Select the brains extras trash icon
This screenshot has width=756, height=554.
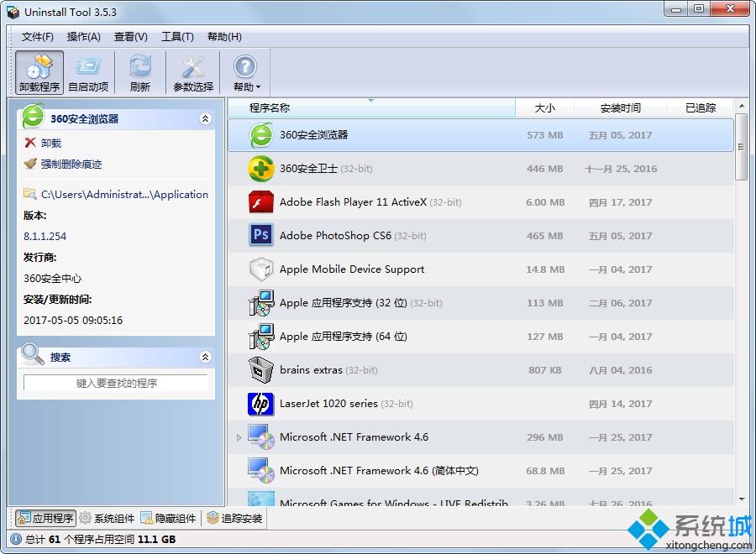pyautogui.click(x=261, y=369)
